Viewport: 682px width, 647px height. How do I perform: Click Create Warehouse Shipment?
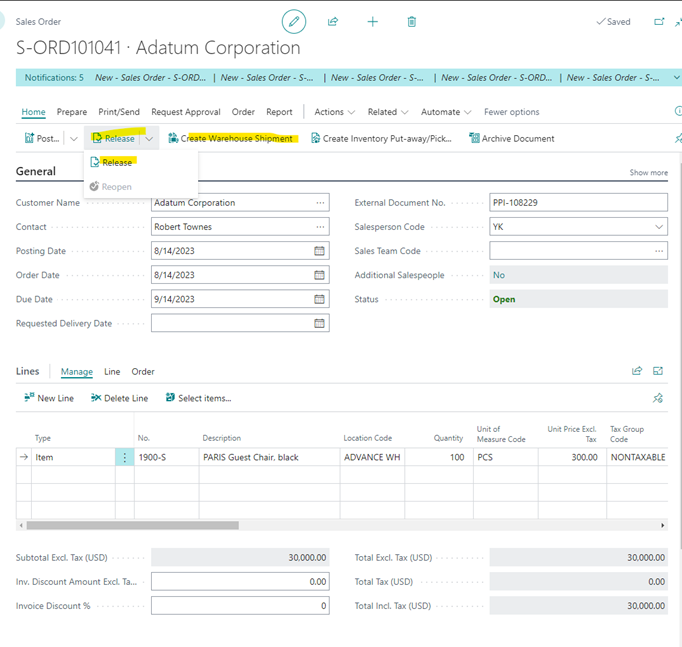tap(231, 138)
